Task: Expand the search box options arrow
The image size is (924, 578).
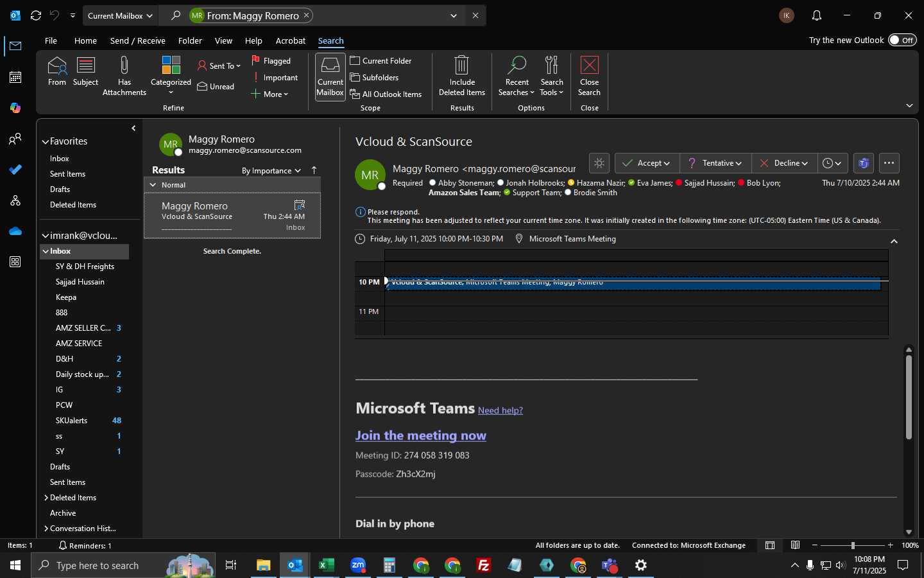Action: click(454, 15)
